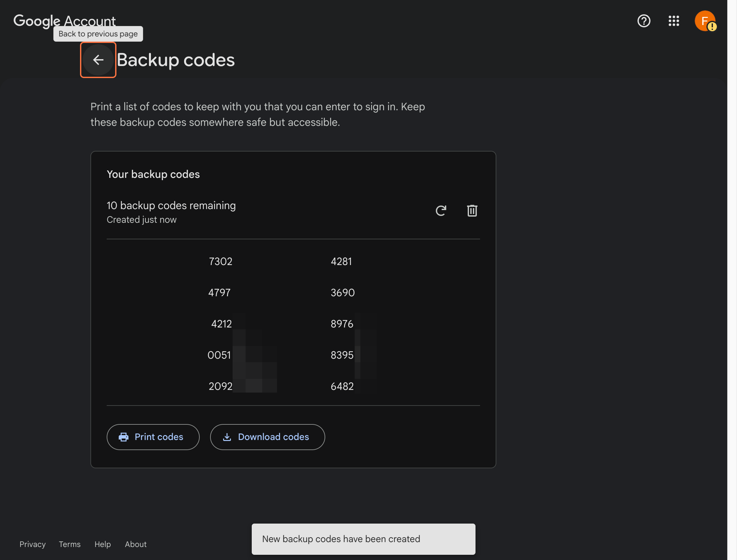Click the Back to previous page tooltip
The height and width of the screenshot is (560, 737).
98,34
